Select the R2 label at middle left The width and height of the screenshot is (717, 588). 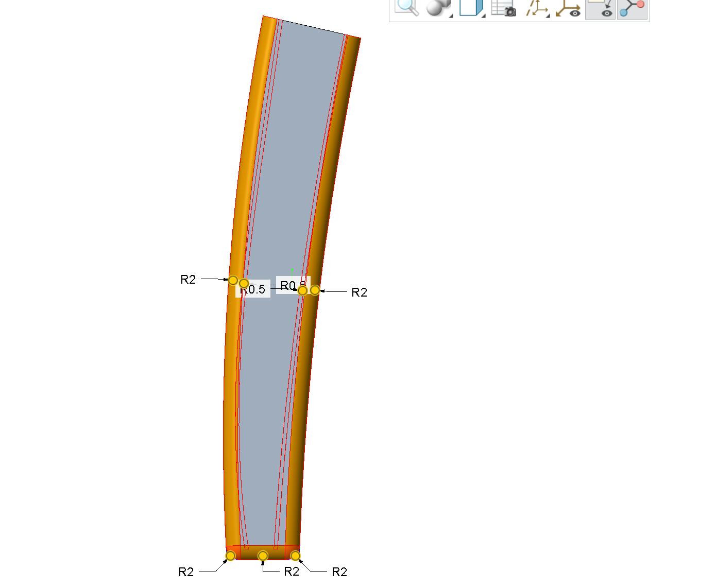pyautogui.click(x=188, y=280)
